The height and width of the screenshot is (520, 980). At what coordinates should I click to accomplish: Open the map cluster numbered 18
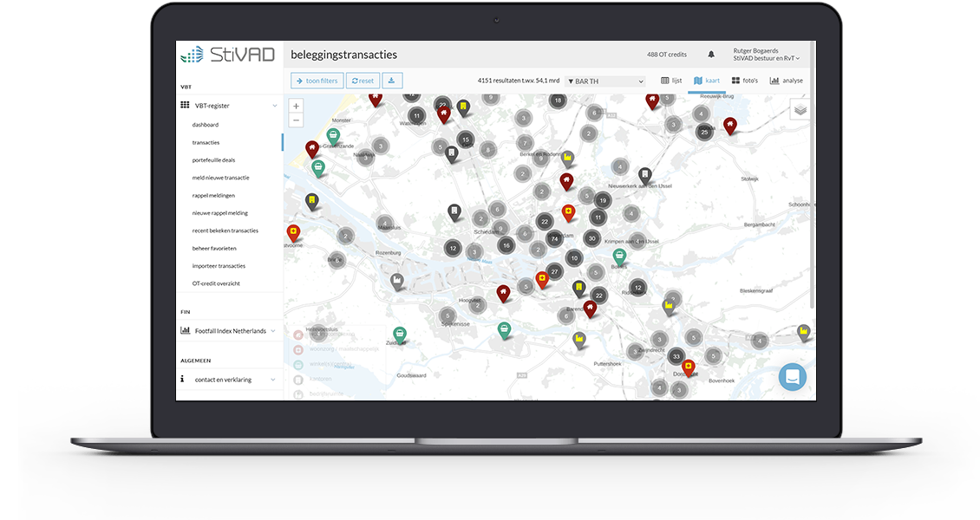pyautogui.click(x=558, y=101)
